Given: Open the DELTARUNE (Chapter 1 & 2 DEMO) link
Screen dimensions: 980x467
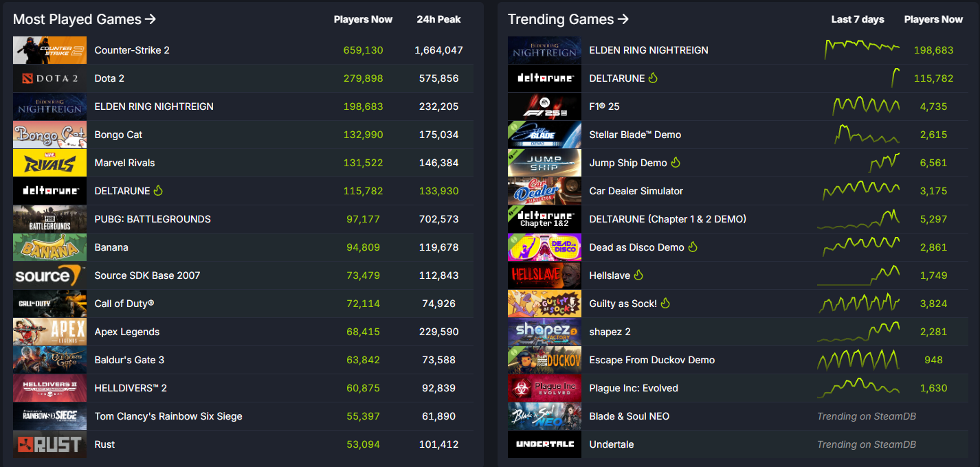Looking at the screenshot, I should click(x=668, y=219).
